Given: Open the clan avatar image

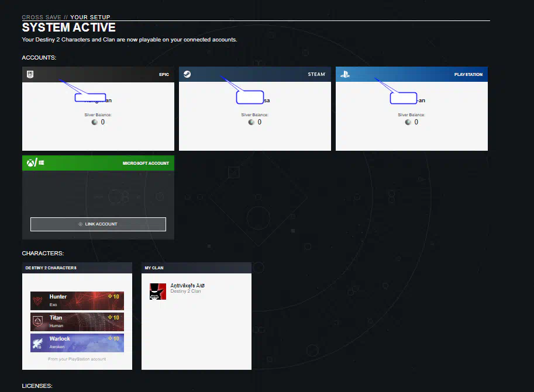Looking at the screenshot, I should coord(158,291).
